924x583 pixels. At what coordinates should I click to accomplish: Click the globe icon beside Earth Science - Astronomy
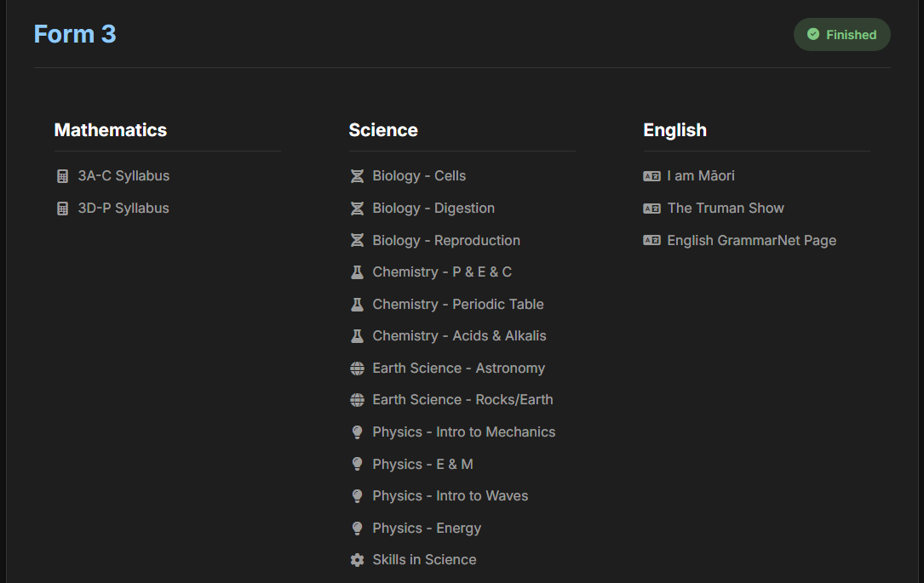click(357, 369)
